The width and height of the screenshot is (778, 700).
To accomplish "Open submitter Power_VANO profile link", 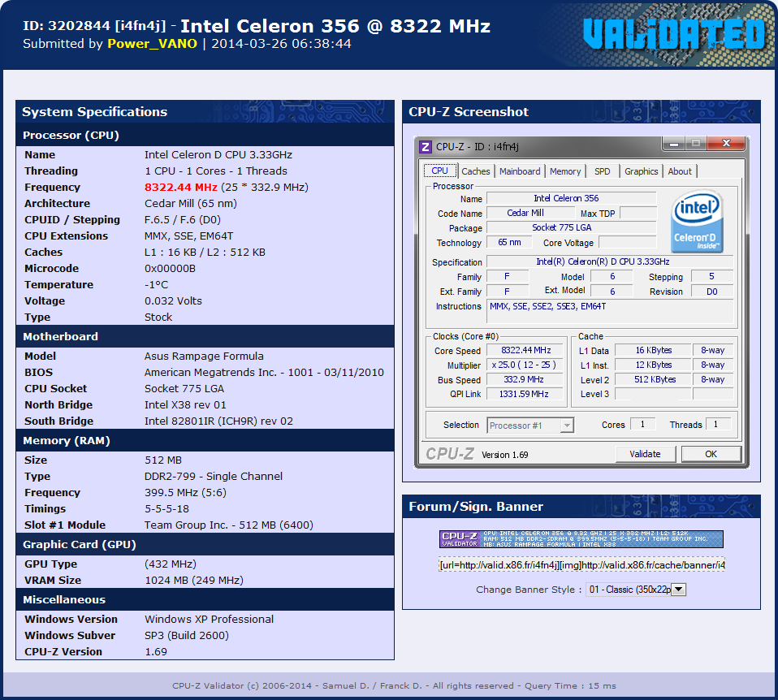I will pos(153,44).
